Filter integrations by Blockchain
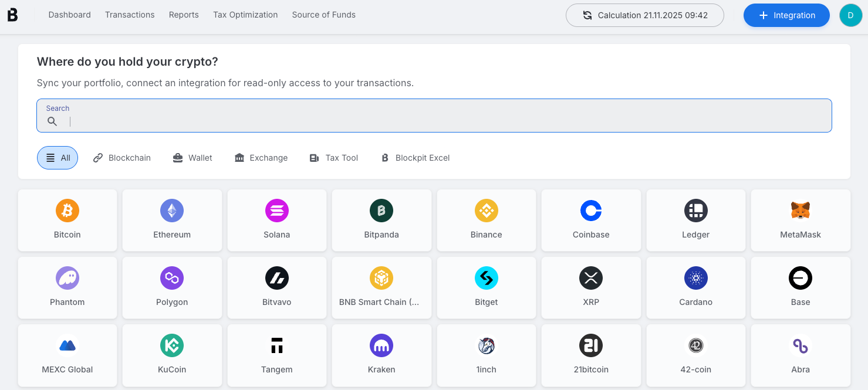 pos(122,158)
